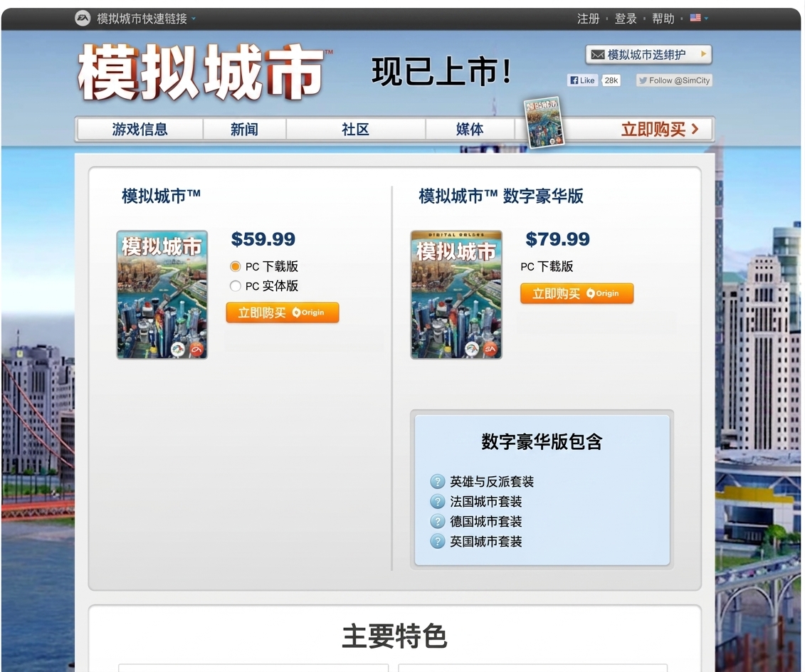
Task: Click help icon beside 法国城市套装
Action: 437,502
